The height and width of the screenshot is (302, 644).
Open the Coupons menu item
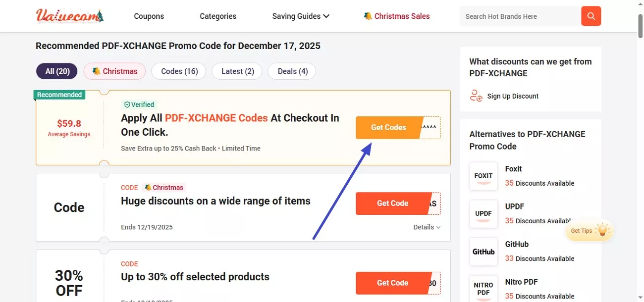149,16
